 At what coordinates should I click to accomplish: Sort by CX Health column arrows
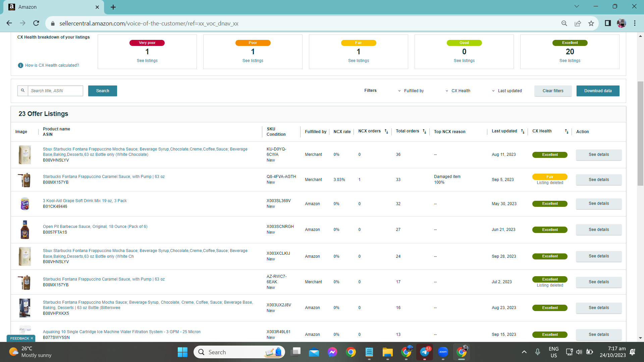coord(567,131)
